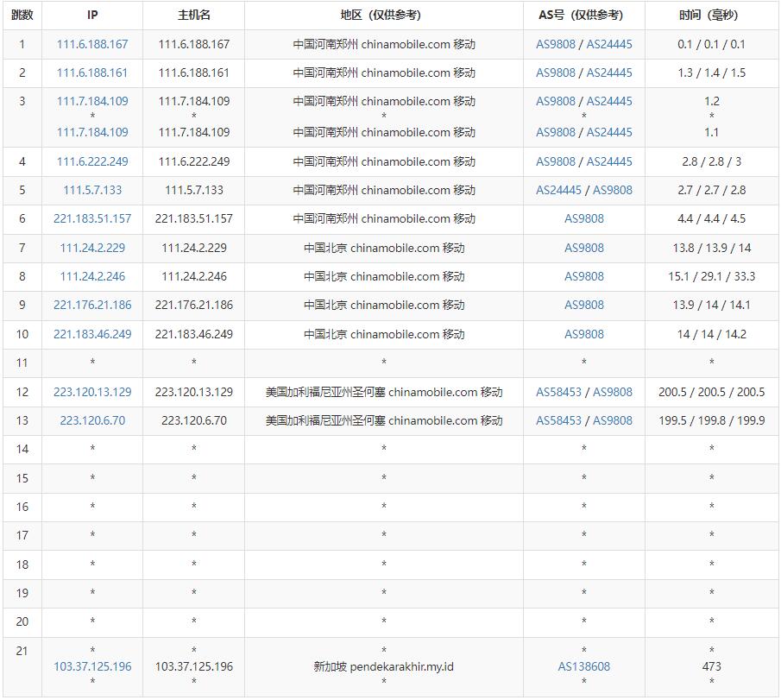Click AS58453 link in hop 12 row
Image resolution: width=781 pixels, height=700 pixels.
tap(558, 392)
